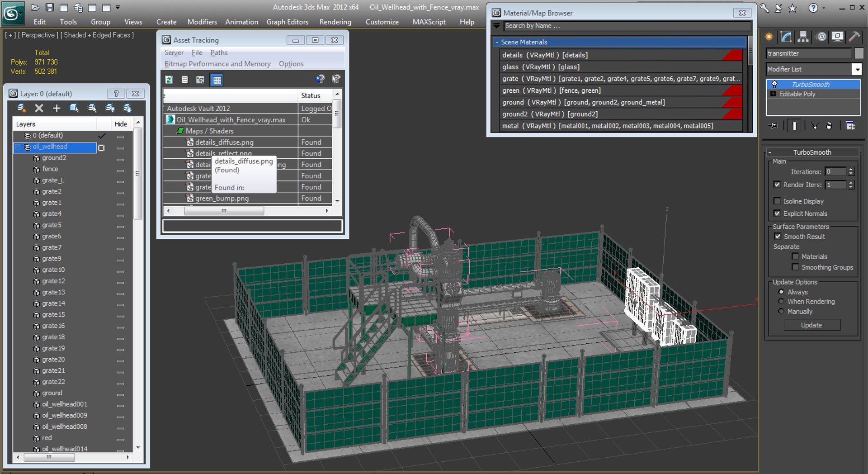Collapse the TurboSmooth rollout
Image resolution: width=868 pixels, height=474 pixels.
(769, 152)
